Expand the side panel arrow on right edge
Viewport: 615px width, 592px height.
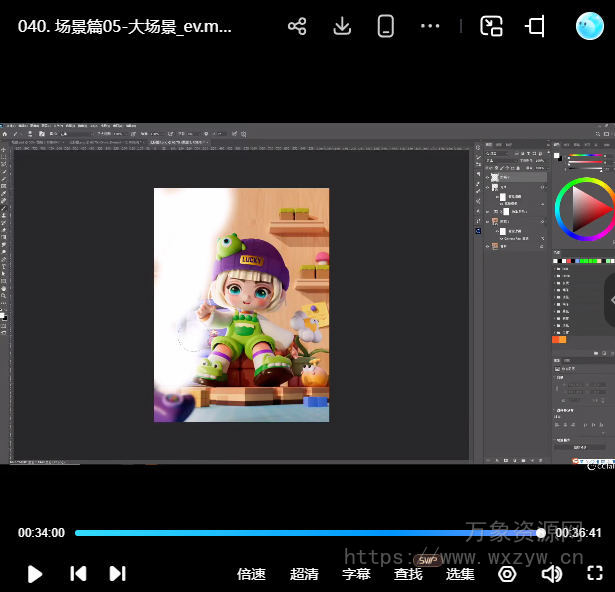pos(609,300)
